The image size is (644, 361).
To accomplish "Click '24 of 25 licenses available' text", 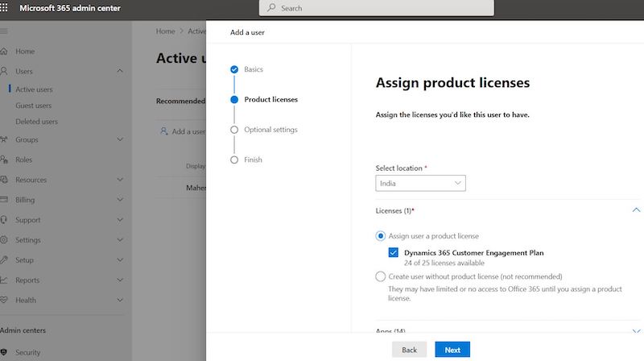I will point(444,263).
